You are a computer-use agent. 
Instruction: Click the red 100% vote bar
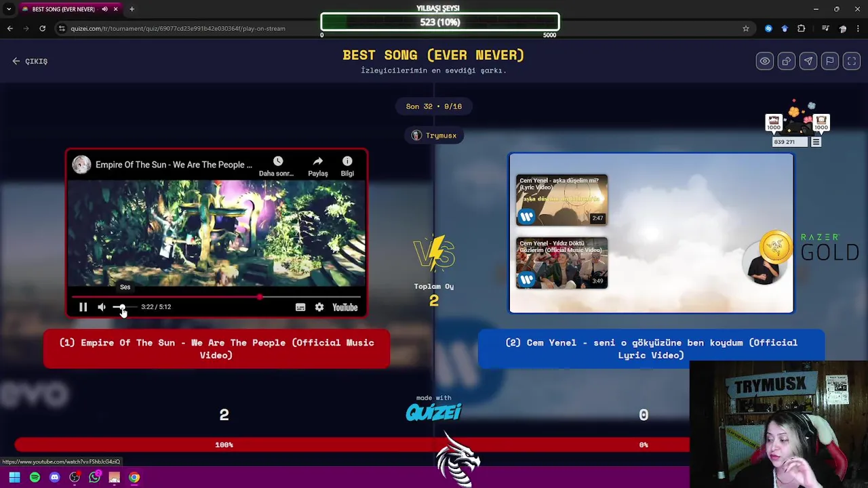(352, 445)
